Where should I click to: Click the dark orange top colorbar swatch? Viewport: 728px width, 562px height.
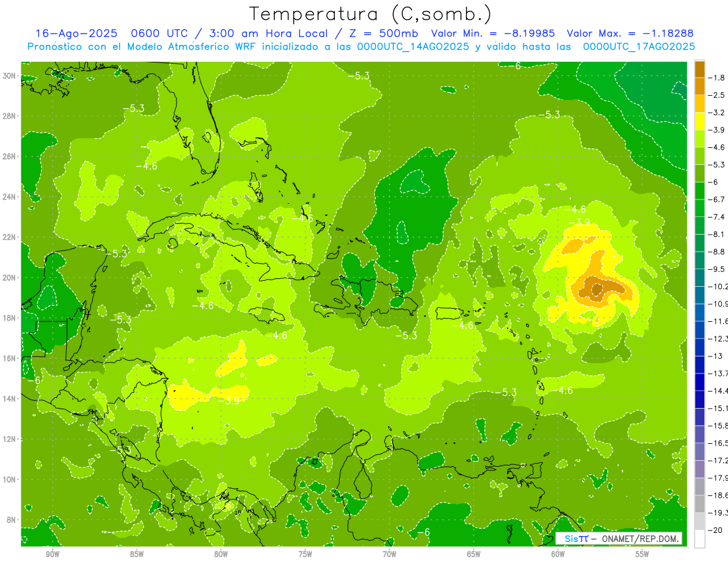click(699, 69)
